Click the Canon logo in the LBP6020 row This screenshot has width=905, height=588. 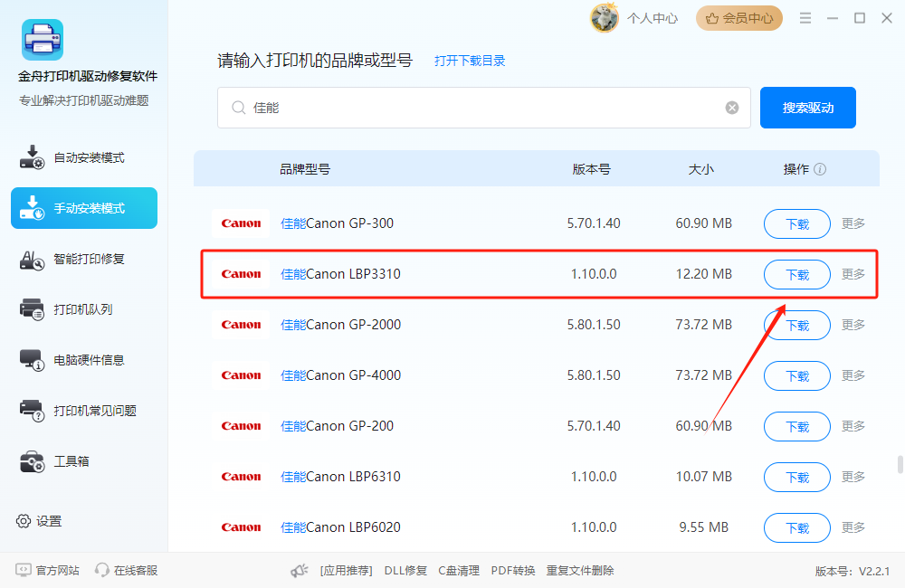241,527
